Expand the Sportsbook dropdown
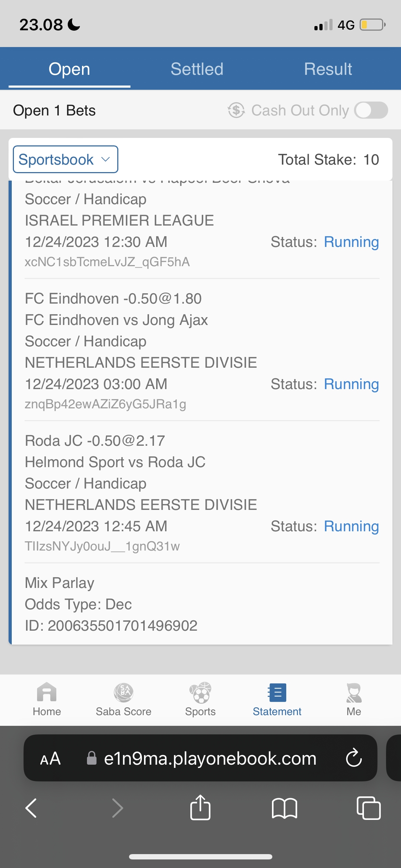Image resolution: width=401 pixels, height=868 pixels. pos(66,159)
